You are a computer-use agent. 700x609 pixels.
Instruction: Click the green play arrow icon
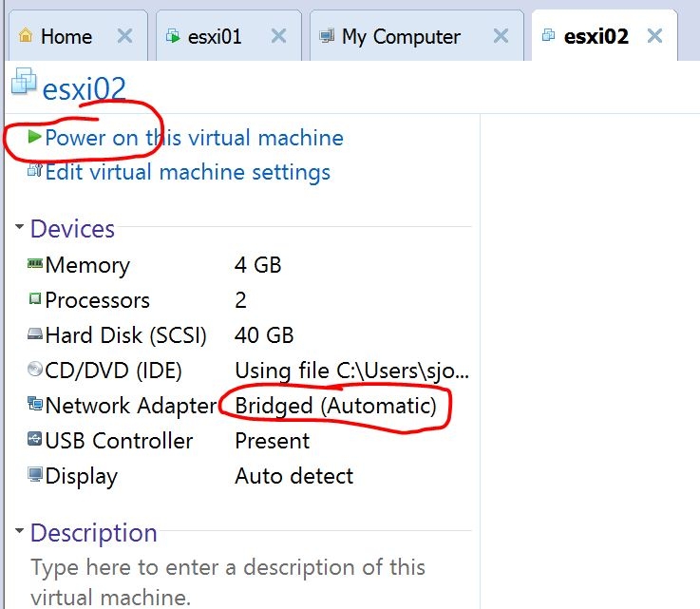34,136
